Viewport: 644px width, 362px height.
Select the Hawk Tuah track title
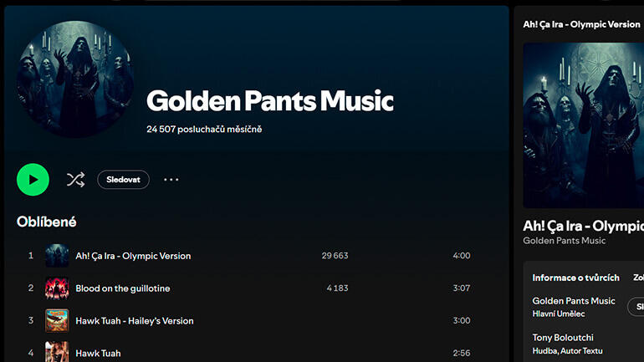click(98, 353)
